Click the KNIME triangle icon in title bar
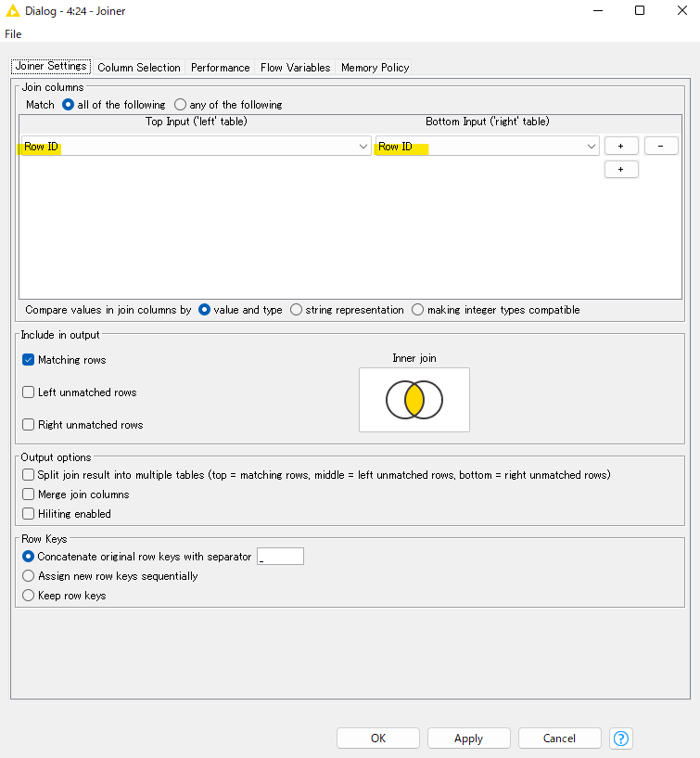Image resolution: width=700 pixels, height=758 pixels. [13, 10]
